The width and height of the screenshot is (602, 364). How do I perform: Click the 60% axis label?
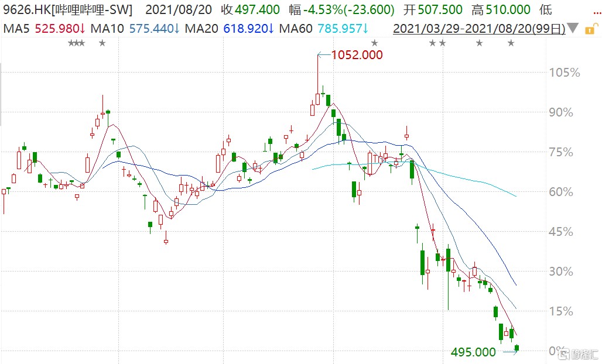click(561, 192)
